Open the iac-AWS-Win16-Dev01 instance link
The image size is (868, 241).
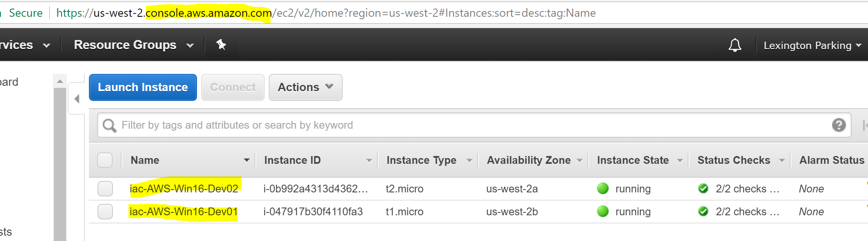[x=184, y=212]
